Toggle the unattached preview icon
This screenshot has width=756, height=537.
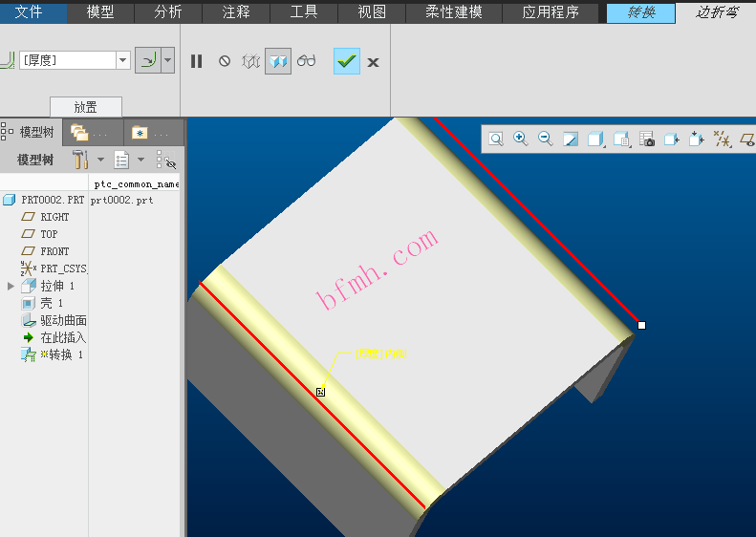250,61
